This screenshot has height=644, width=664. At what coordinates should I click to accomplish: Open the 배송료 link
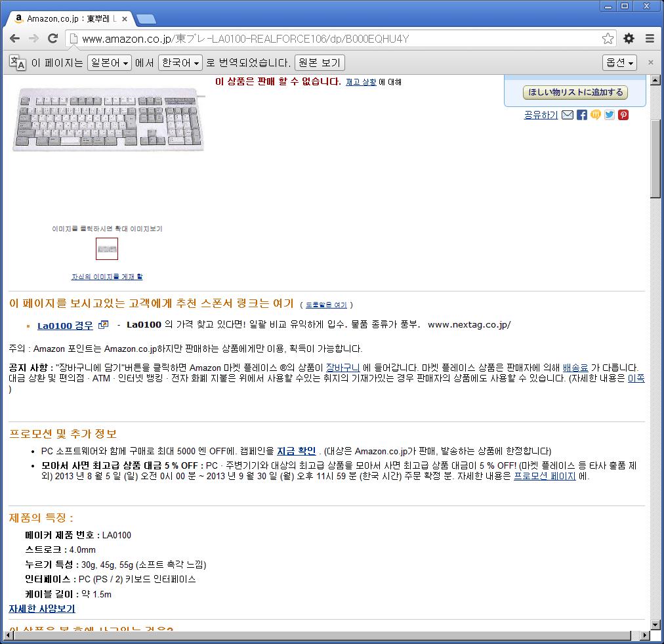pyautogui.click(x=575, y=368)
